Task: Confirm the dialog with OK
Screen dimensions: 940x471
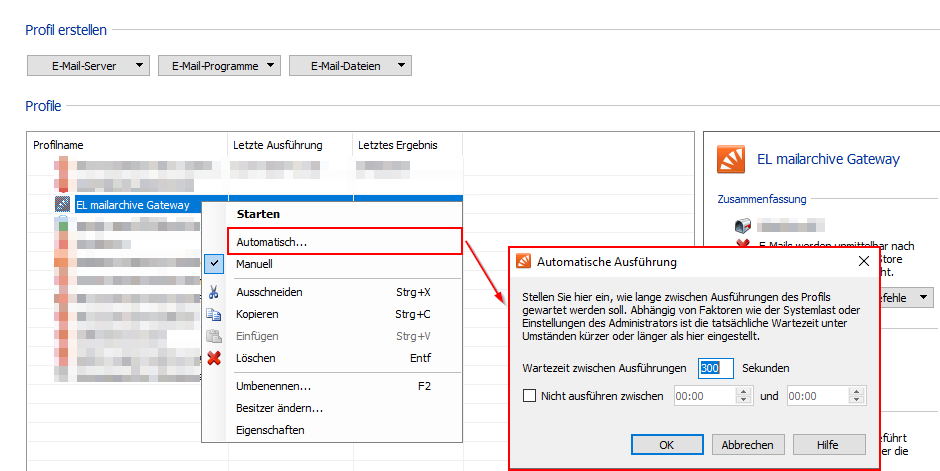Action: (x=667, y=444)
